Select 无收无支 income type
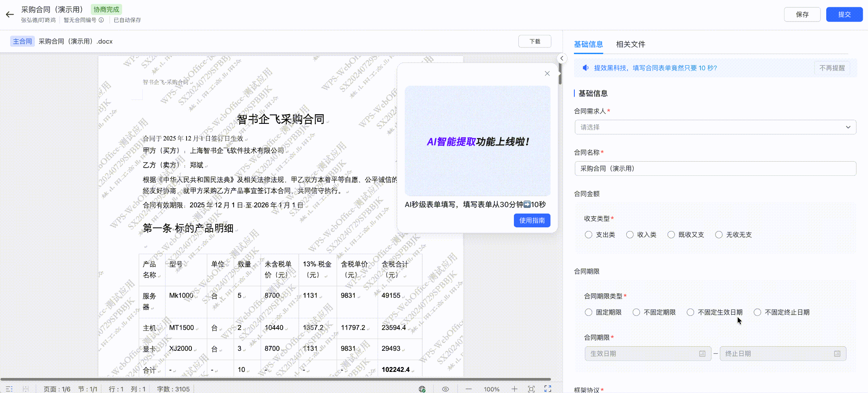Screen dimensions: 868x393 pos(719,235)
